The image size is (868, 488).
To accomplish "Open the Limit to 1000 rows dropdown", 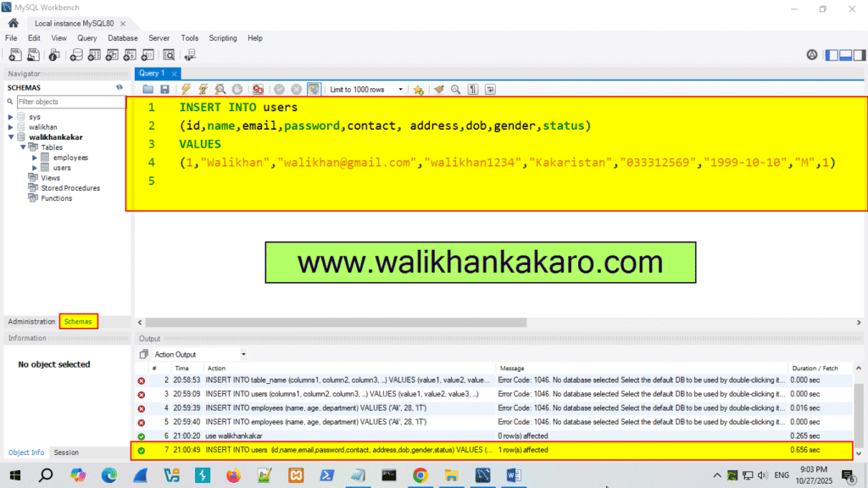I will point(400,89).
